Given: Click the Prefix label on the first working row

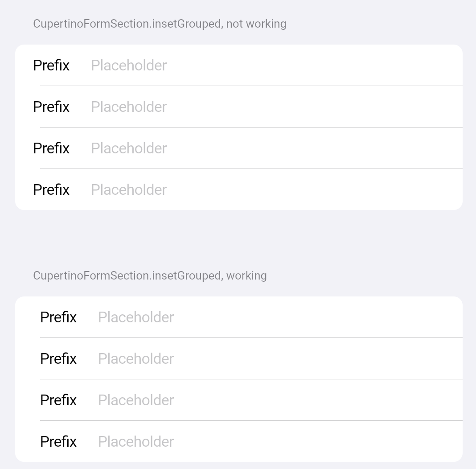Looking at the screenshot, I should click(x=58, y=317).
